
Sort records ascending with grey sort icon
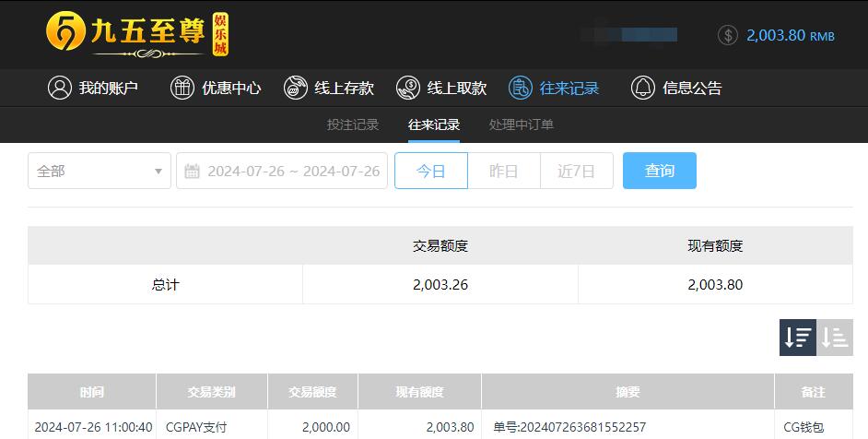pos(835,338)
